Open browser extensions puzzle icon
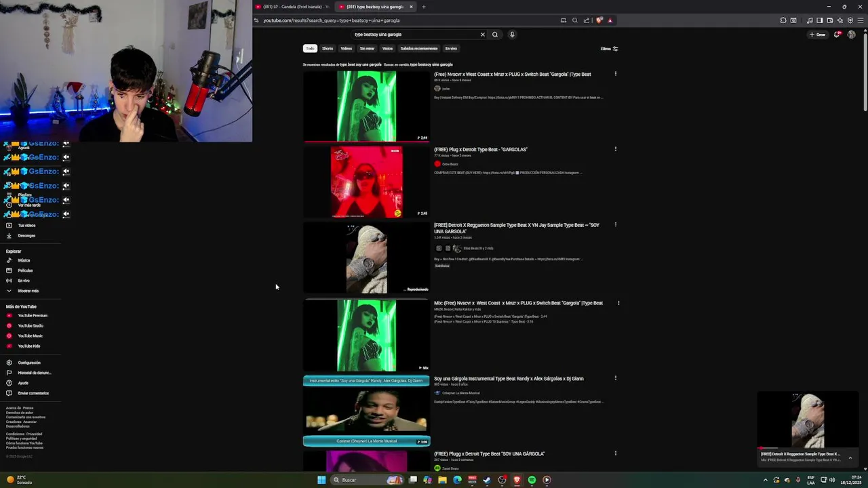Screen dimensions: 868x488 (783, 20)
